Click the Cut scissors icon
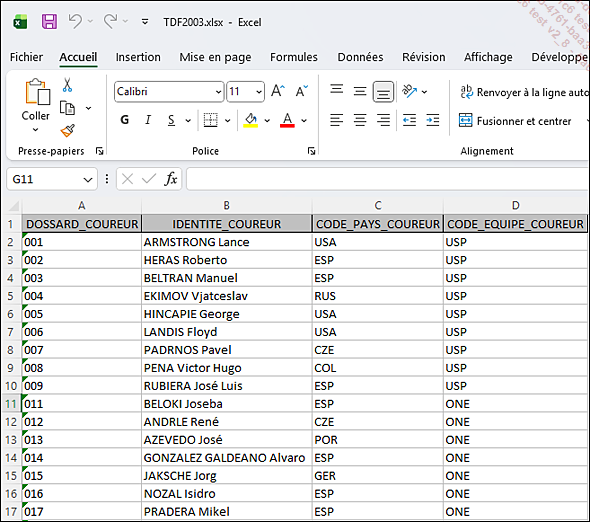Screen dimensions: 590x522 coord(67,85)
